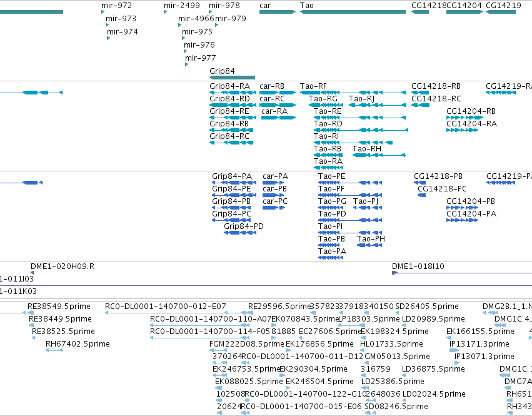Select the mir-2499 gene label

(181, 6)
